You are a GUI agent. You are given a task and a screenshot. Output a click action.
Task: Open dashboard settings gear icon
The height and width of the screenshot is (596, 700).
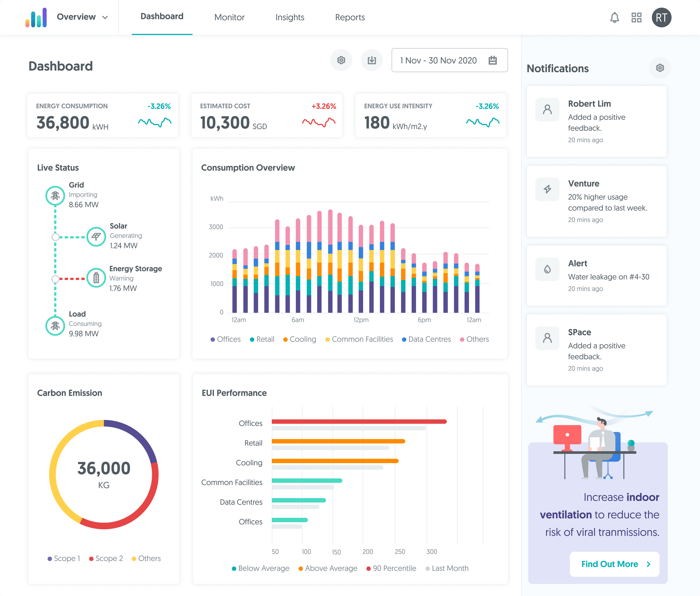[x=341, y=61]
